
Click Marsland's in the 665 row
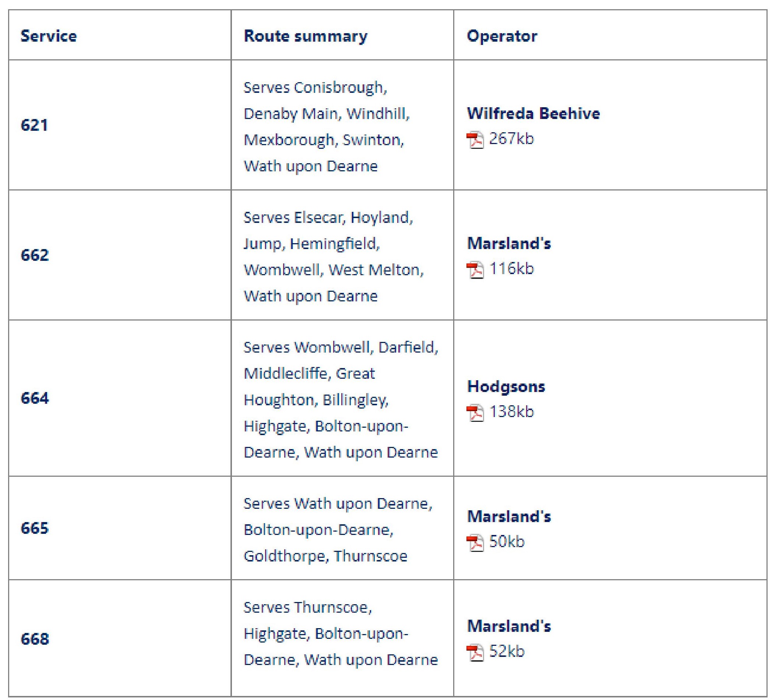509,517
